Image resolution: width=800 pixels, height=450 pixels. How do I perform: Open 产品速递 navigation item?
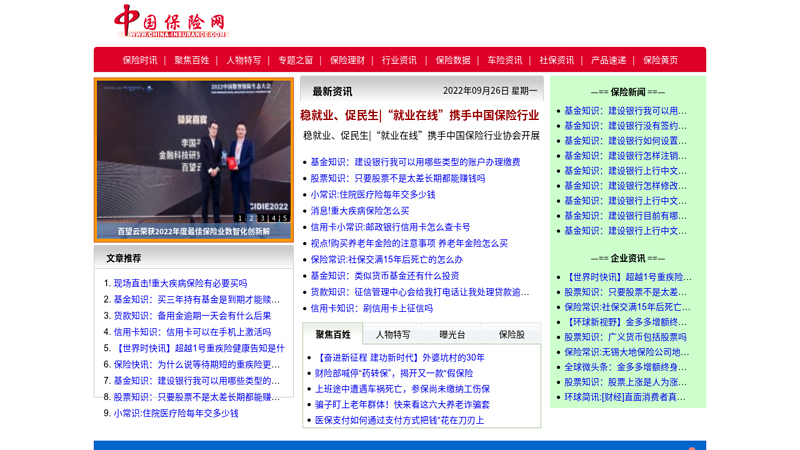point(609,60)
